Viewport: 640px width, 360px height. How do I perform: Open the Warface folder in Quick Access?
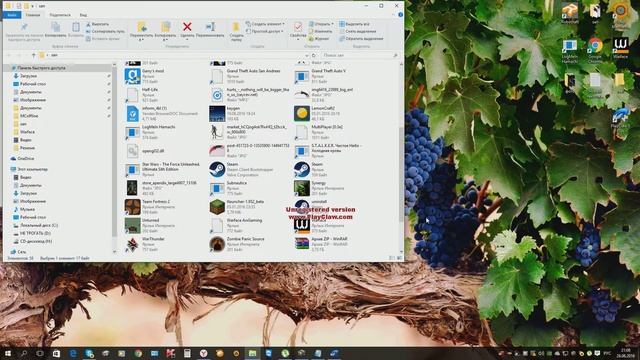pyautogui.click(x=24, y=132)
